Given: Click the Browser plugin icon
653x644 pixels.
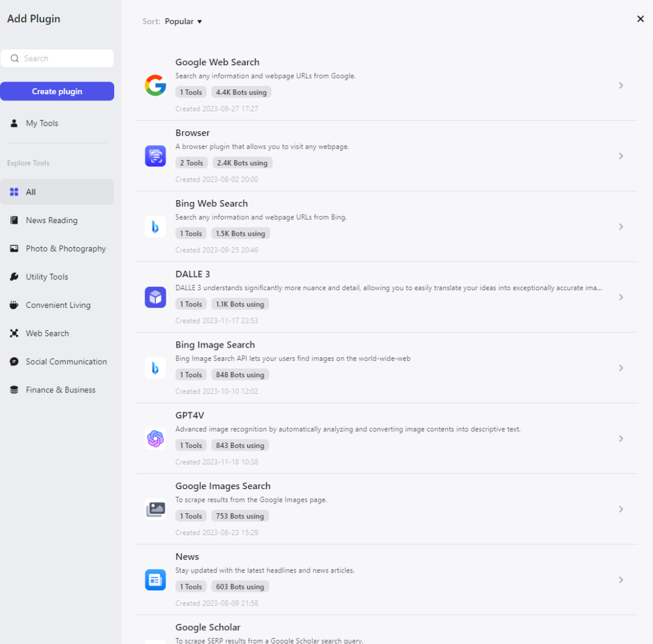Looking at the screenshot, I should pyautogui.click(x=155, y=156).
